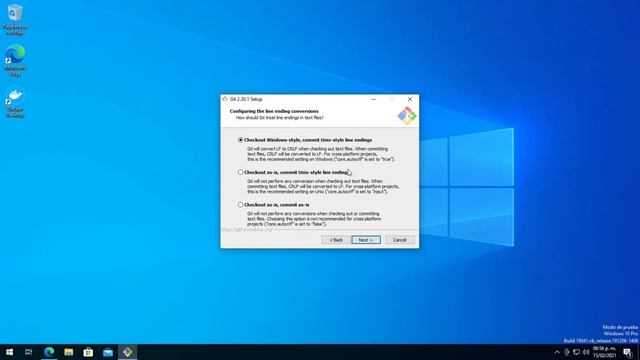This screenshot has height=360, width=640.
Task: Cancel the Git installation
Action: pos(400,240)
